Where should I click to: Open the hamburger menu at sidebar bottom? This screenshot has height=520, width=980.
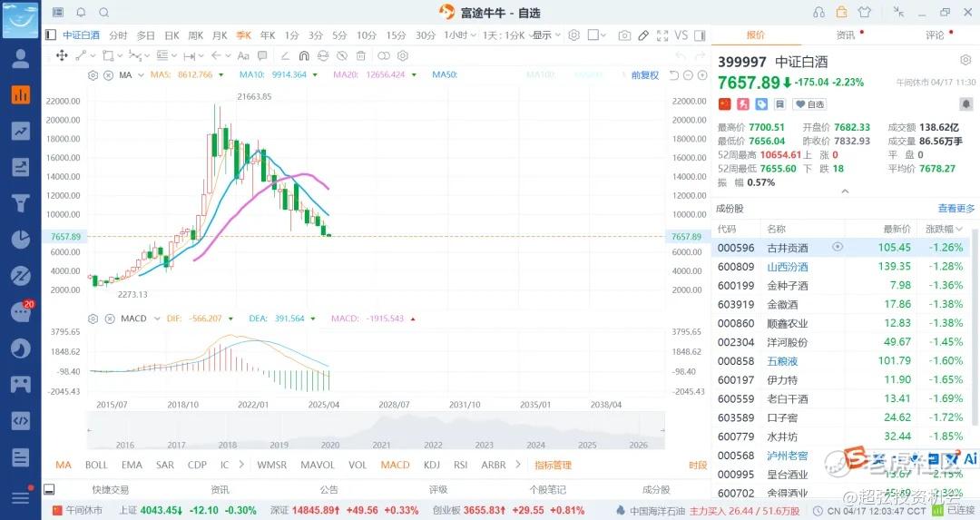coord(21,497)
